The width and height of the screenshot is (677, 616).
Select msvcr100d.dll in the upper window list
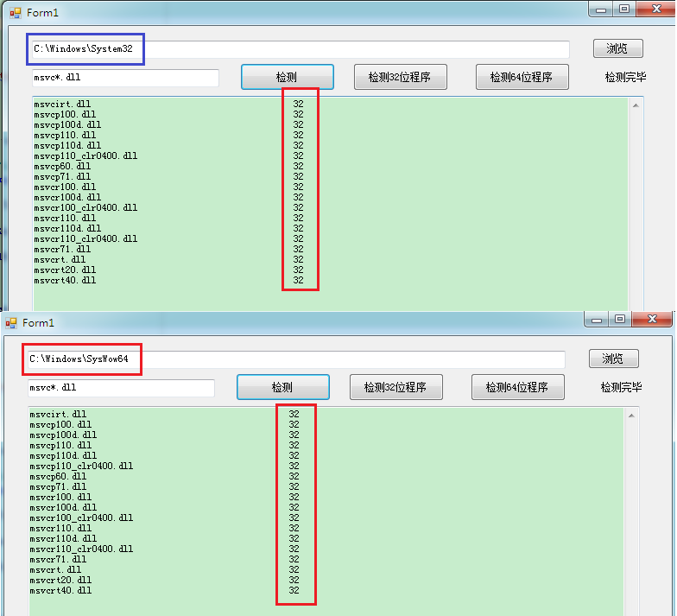[x=67, y=197]
